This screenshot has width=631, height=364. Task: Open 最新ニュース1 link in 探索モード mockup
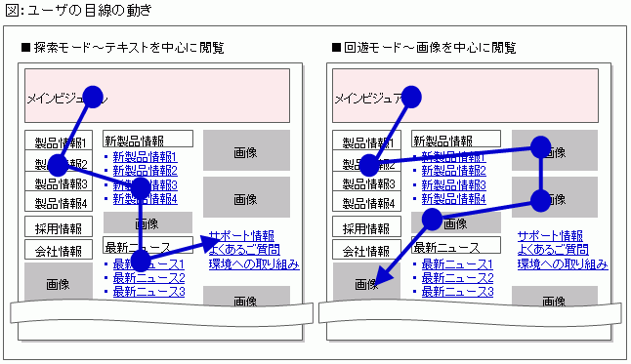click(x=148, y=264)
